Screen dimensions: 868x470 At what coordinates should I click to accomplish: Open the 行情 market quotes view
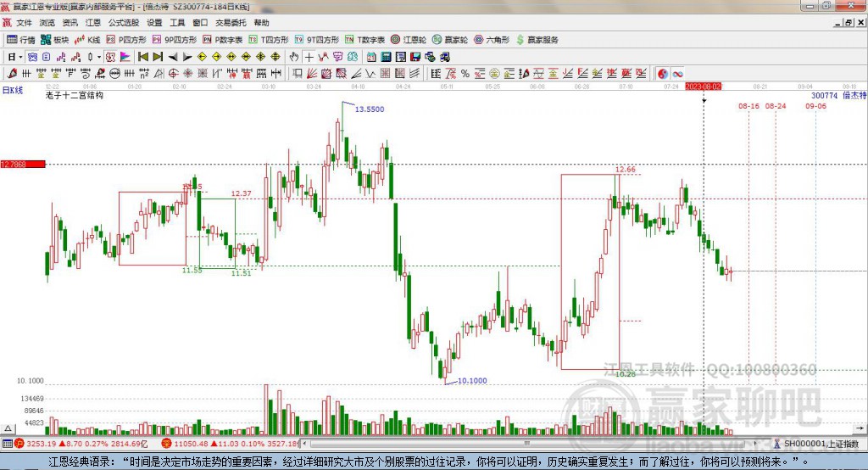coord(20,40)
